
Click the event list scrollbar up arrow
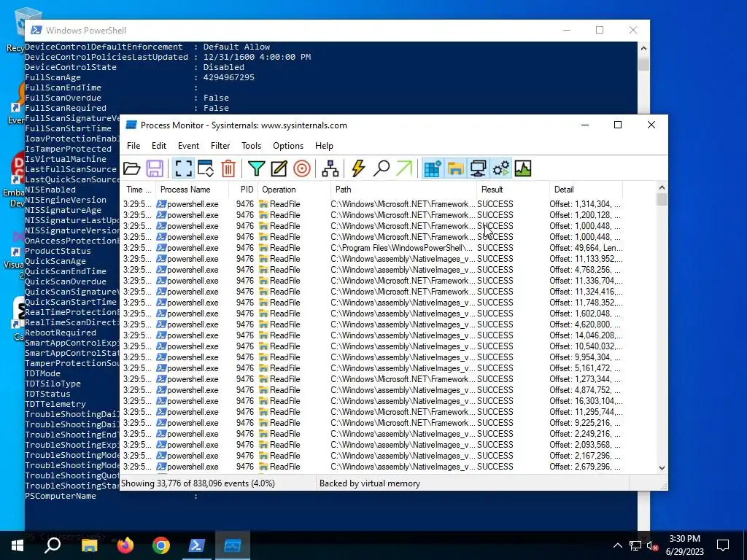pos(662,187)
